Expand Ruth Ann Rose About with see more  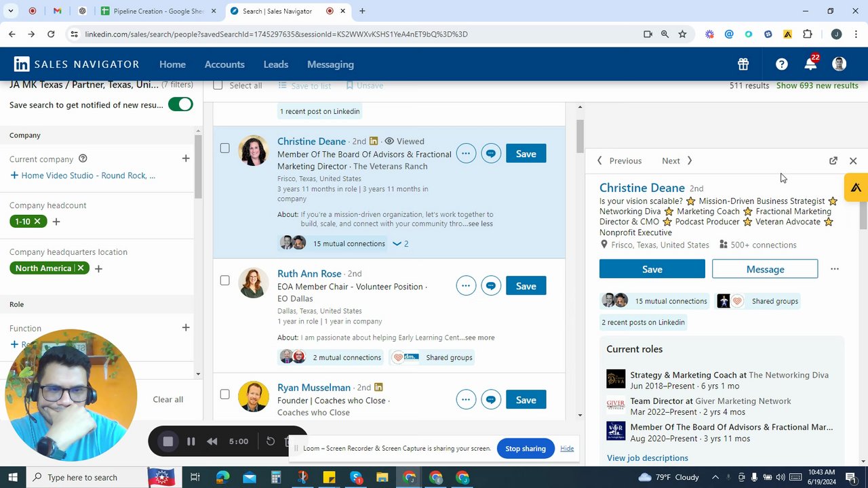(480, 338)
